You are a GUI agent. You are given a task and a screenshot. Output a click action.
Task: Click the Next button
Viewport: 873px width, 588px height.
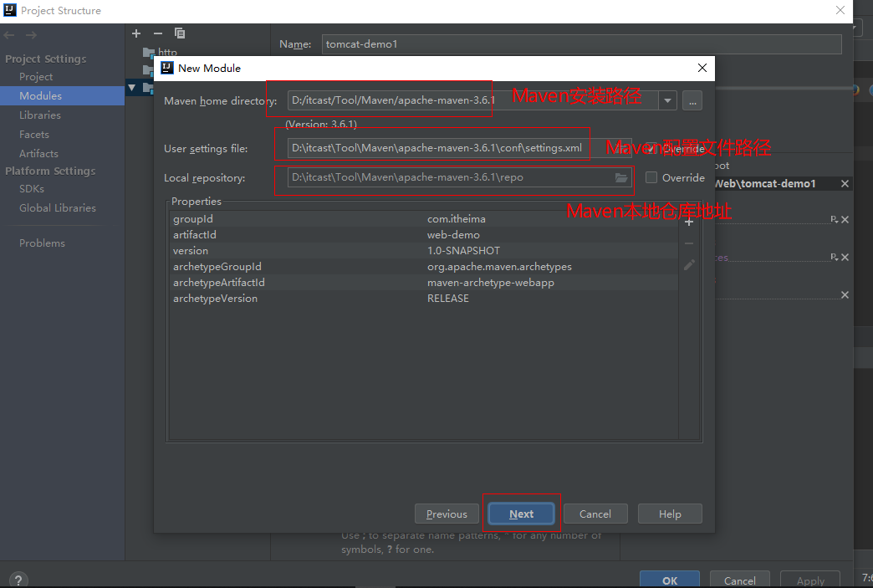click(x=521, y=514)
